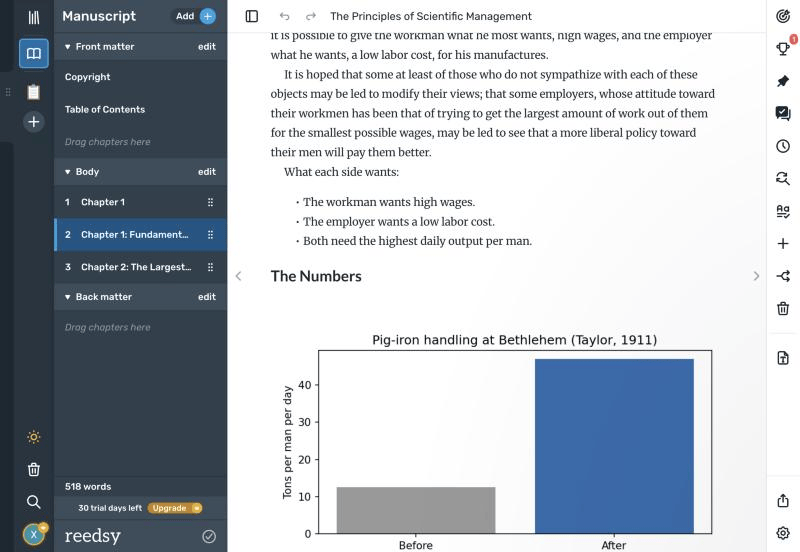The width and height of the screenshot is (800, 552).
Task: Toggle the sidebar panel icon
Action: click(x=252, y=16)
